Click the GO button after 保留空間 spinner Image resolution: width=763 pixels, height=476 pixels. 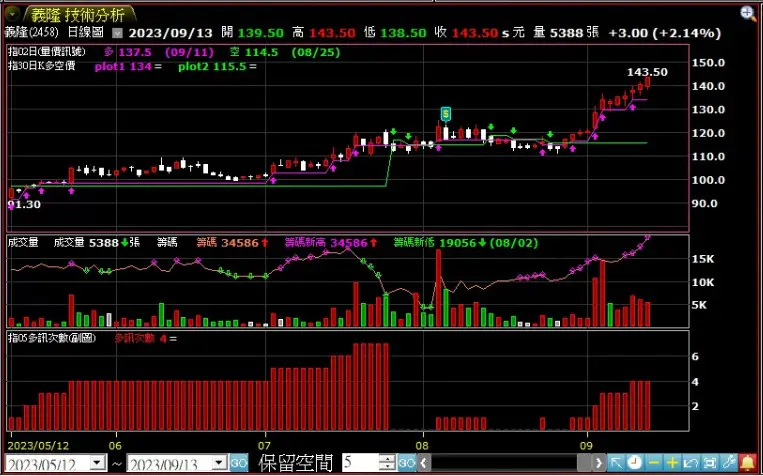coord(407,463)
